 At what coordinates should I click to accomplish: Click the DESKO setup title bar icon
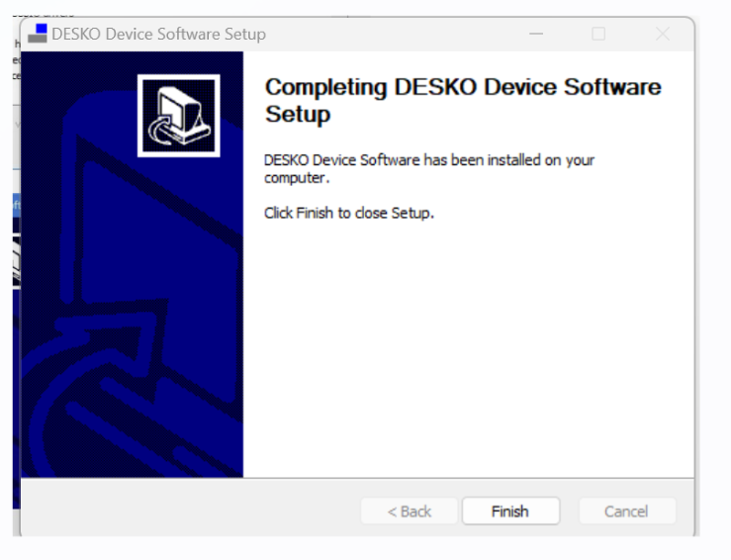click(x=38, y=35)
